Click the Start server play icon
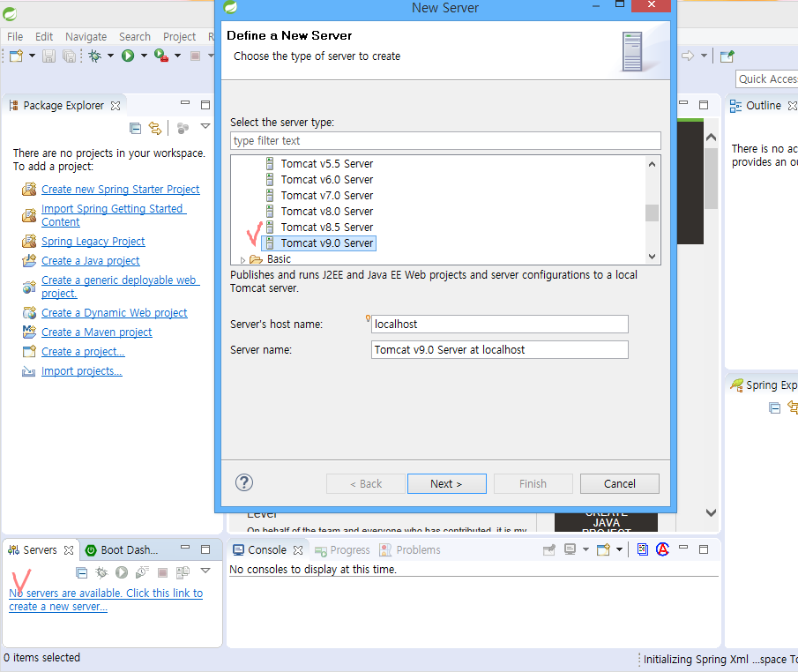Screen dimensions: 798x672 coord(122,572)
